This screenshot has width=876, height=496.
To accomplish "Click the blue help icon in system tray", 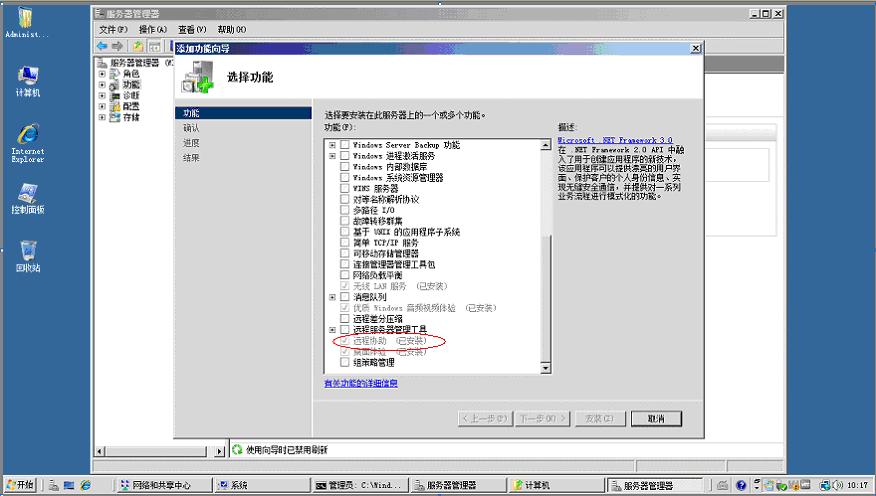I will (741, 485).
